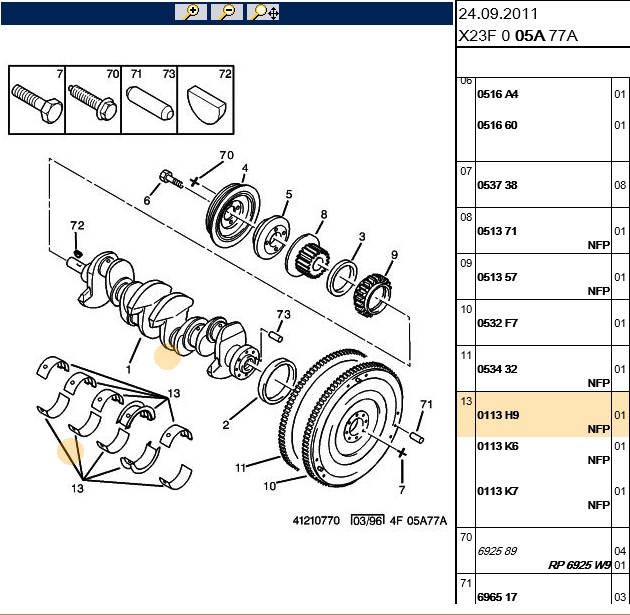This screenshot has height=615, width=630.
Task: Click reference 10 in parts list
Action: (x=466, y=309)
